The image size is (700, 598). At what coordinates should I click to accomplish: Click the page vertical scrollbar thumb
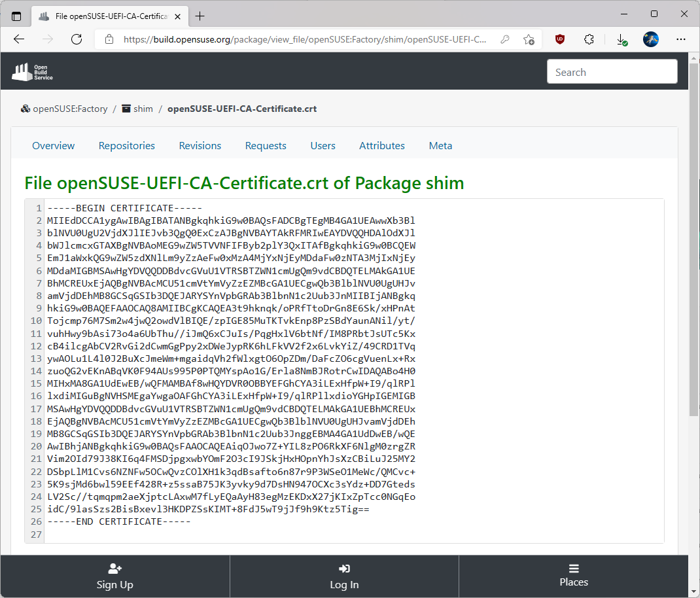(693, 239)
